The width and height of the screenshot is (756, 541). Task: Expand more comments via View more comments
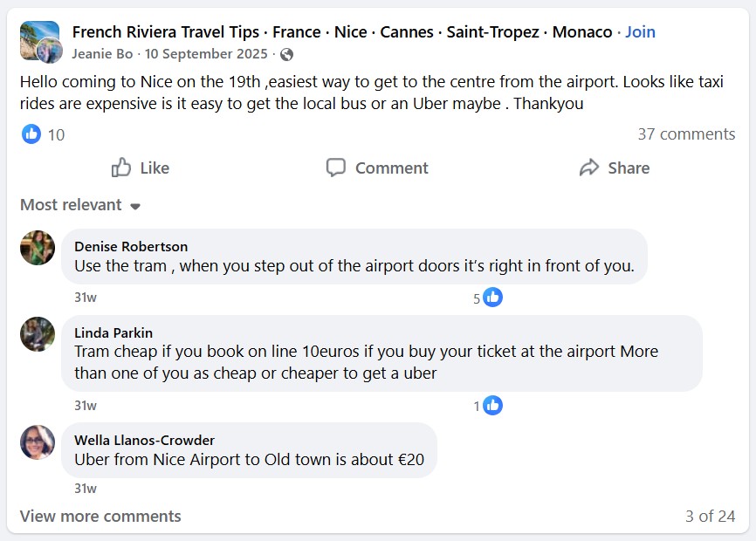coord(100,517)
